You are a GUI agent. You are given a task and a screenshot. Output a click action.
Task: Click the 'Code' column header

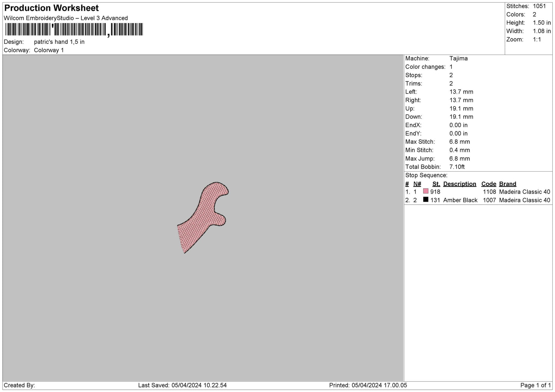click(489, 184)
